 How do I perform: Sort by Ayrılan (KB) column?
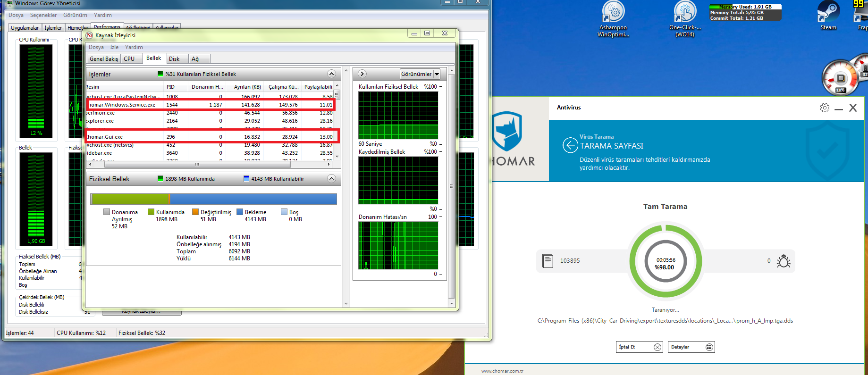pyautogui.click(x=244, y=87)
